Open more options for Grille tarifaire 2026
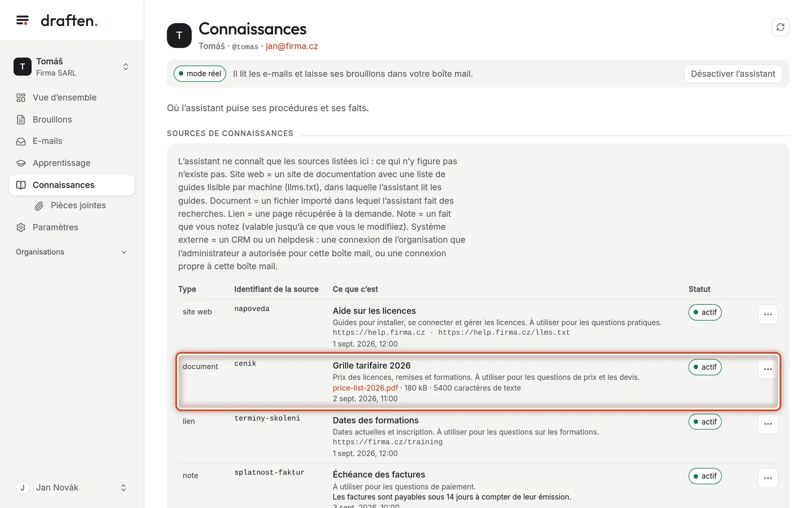This screenshot has width=812, height=508. pos(768,369)
